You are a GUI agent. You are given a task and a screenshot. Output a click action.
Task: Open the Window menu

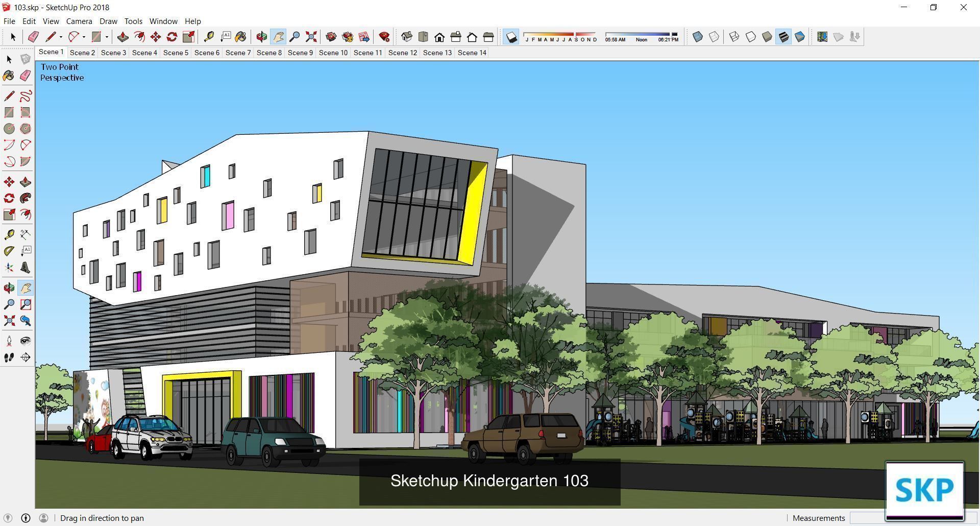(x=163, y=21)
